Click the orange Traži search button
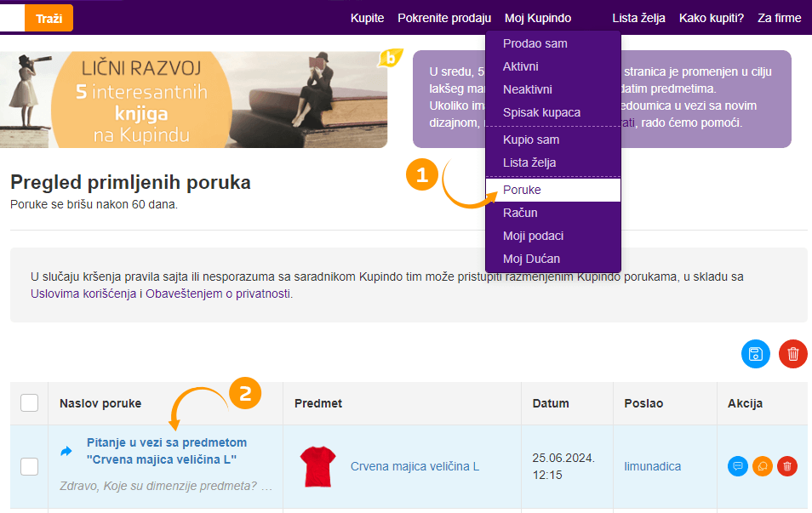Viewport: 812px width, 513px height. (x=49, y=18)
